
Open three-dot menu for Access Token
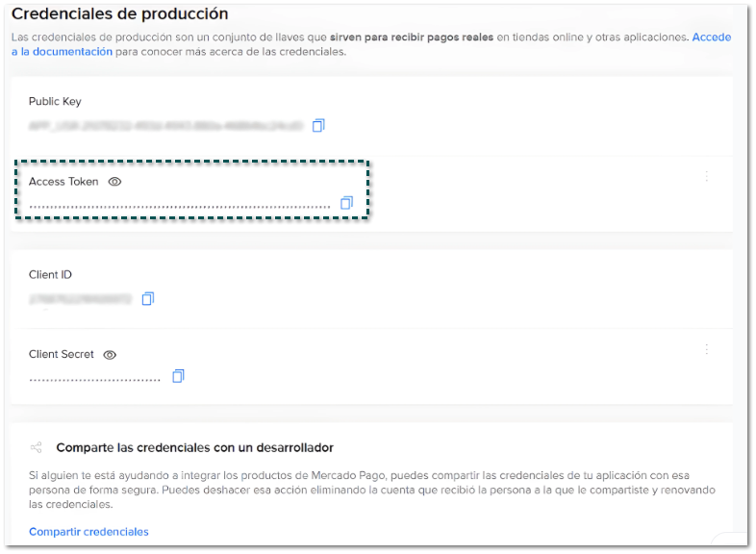(707, 176)
